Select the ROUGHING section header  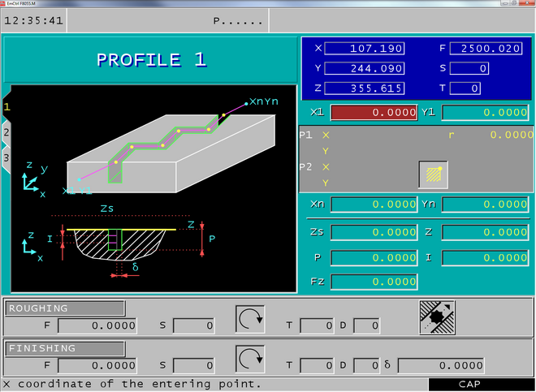click(65, 308)
